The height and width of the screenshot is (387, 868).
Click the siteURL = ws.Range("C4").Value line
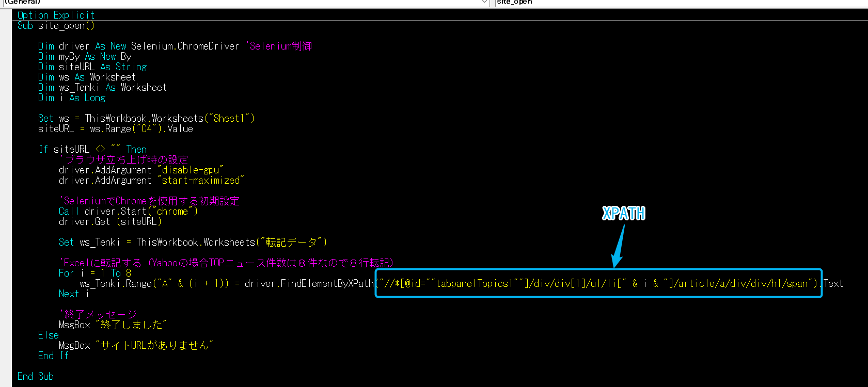pyautogui.click(x=115, y=128)
